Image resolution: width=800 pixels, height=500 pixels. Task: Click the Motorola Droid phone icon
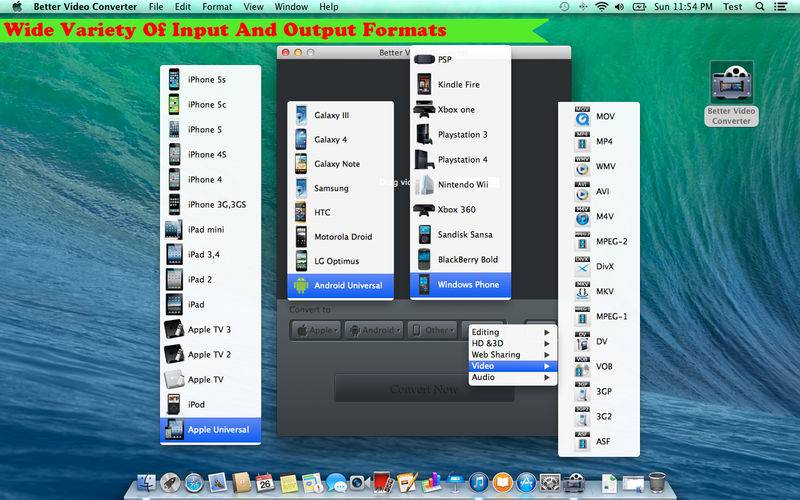tap(301, 236)
